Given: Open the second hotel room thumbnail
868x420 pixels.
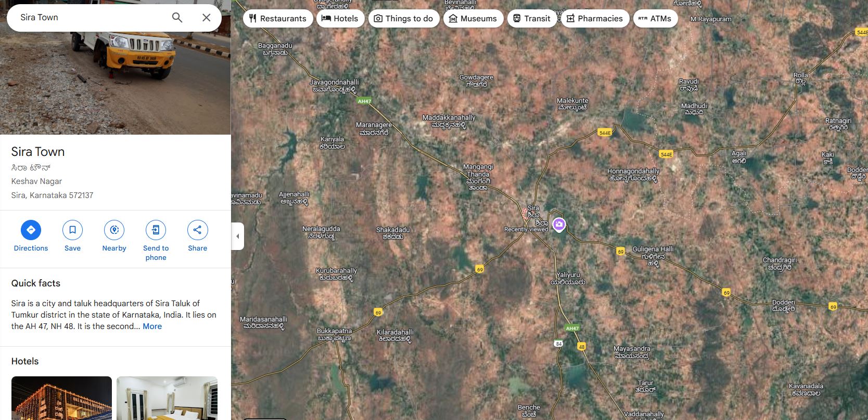Looking at the screenshot, I should [x=167, y=398].
